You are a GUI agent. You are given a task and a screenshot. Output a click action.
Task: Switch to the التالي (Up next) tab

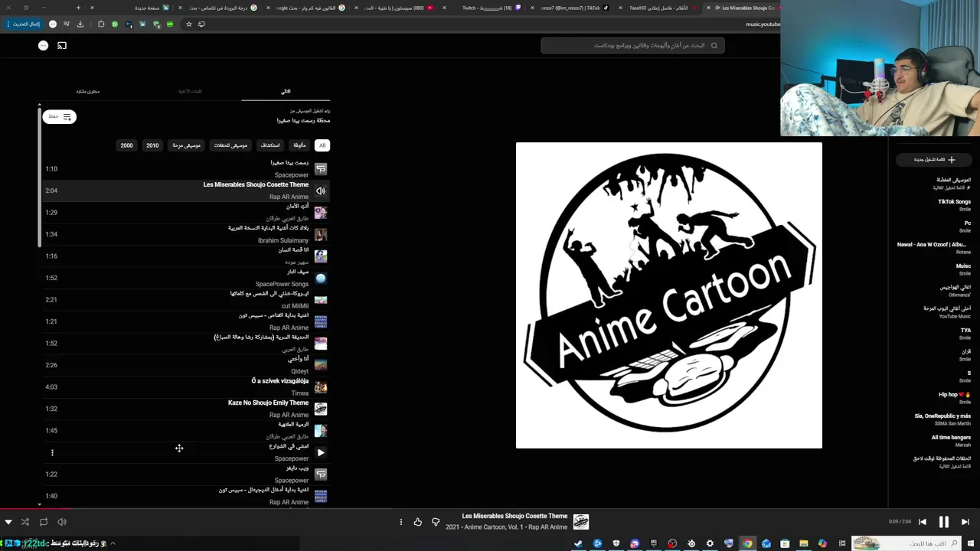click(x=286, y=91)
